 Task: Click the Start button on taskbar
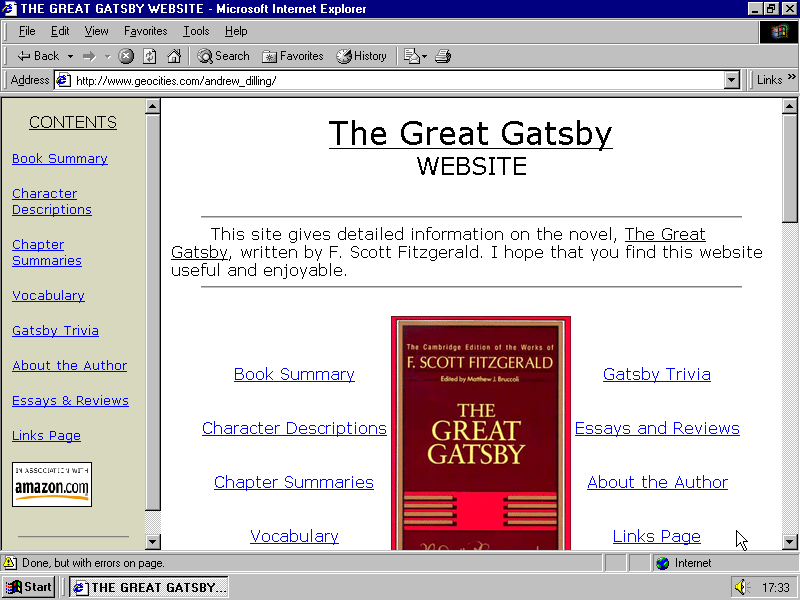click(x=28, y=587)
